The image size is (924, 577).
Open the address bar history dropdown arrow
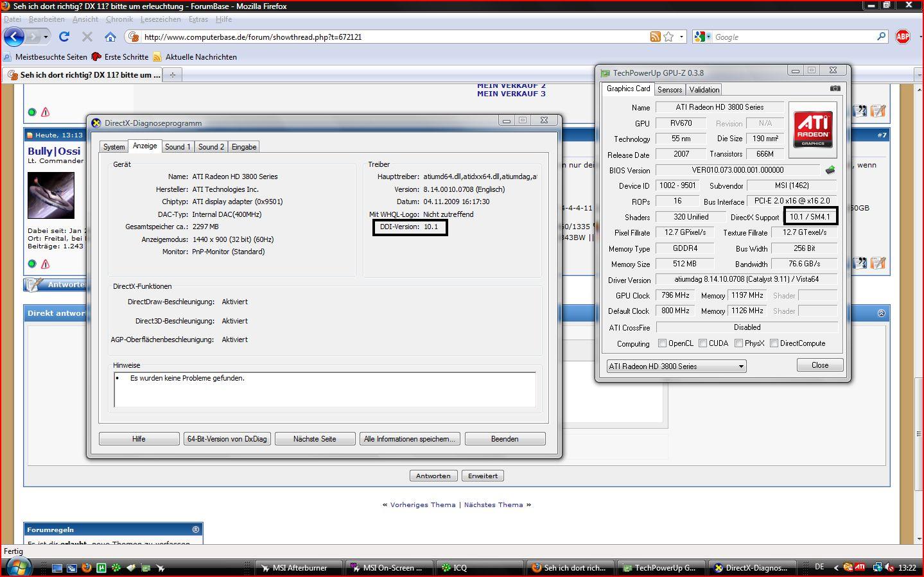click(x=682, y=37)
